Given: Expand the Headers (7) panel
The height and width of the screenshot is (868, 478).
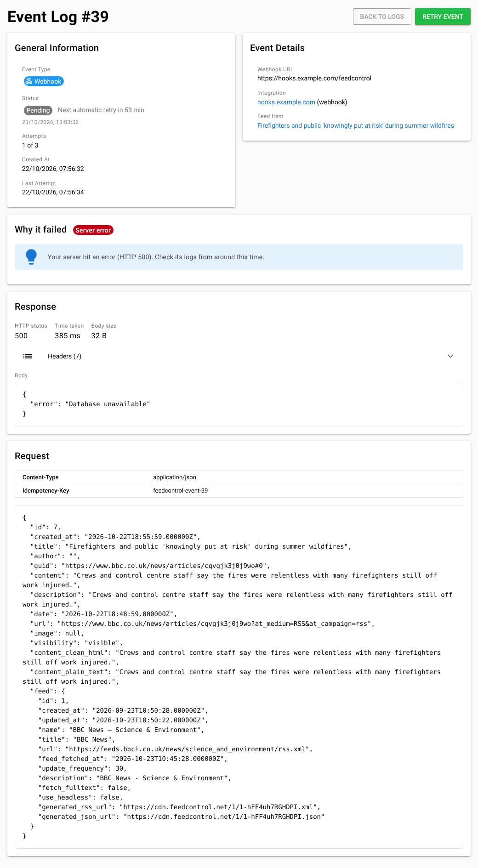Looking at the screenshot, I should coord(239,356).
